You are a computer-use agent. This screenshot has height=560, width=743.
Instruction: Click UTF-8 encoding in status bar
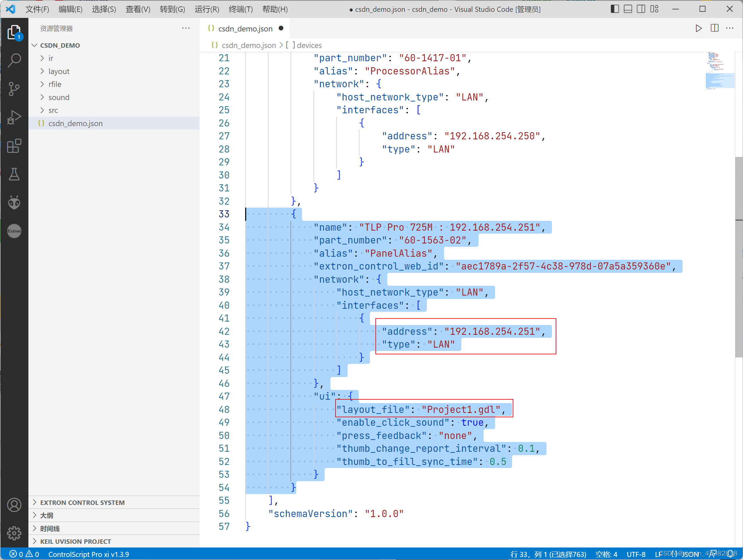pos(636,554)
